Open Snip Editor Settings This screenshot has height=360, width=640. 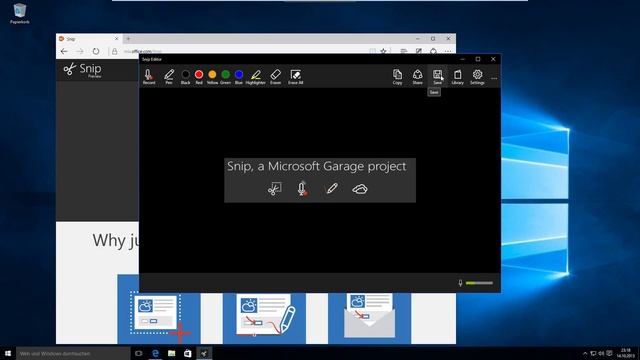click(x=477, y=76)
